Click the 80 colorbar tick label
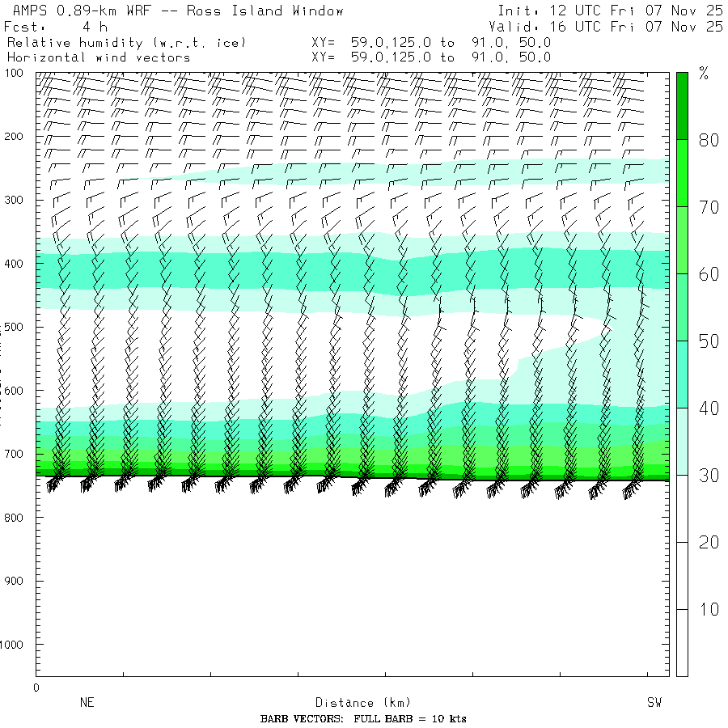The height and width of the screenshot is (728, 728). coord(709,140)
